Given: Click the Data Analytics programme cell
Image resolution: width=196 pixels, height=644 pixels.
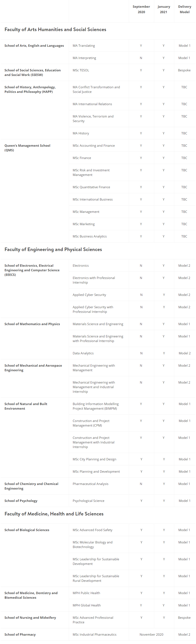Looking at the screenshot, I should coord(83,353).
